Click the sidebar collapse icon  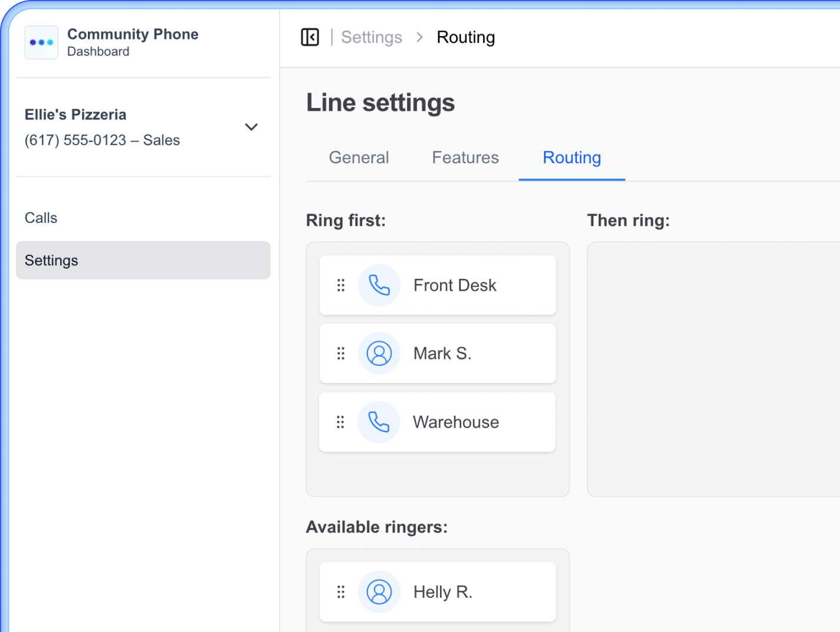pos(310,37)
